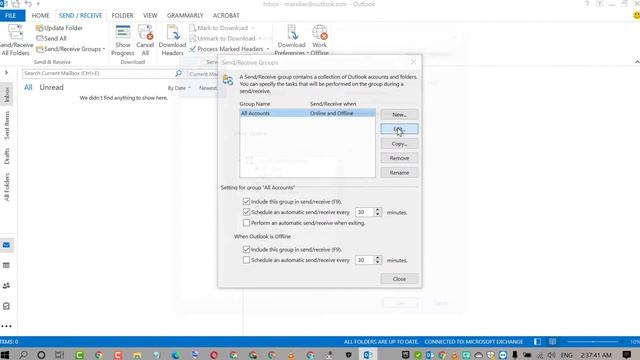Collapse the ribbon with the arrow
This screenshot has width=640, height=360.
point(637,62)
